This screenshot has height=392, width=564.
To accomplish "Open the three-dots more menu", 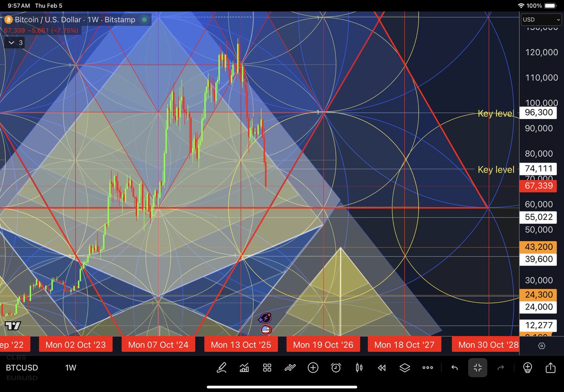I will (428, 368).
